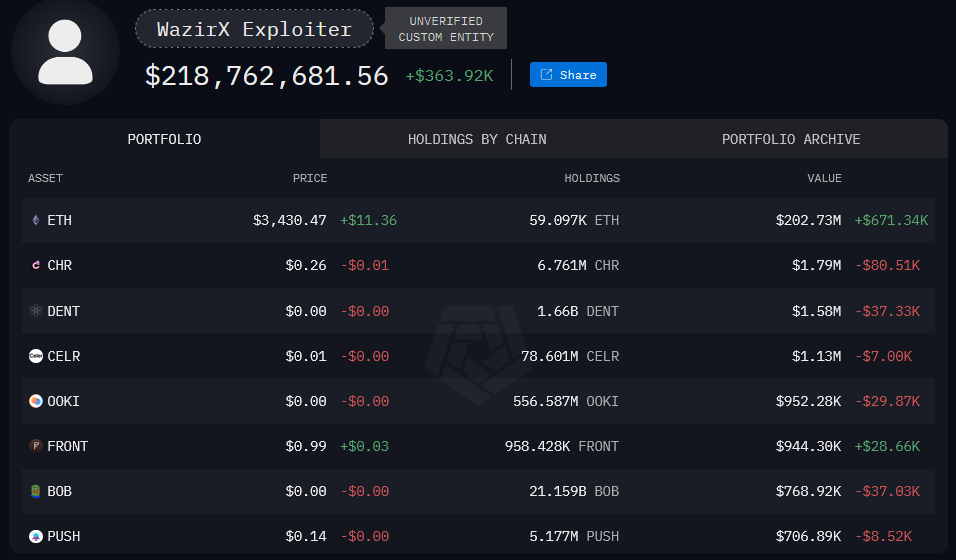Click the CELR price $0.01
Viewport: 956px width, 560px height.
click(x=306, y=356)
